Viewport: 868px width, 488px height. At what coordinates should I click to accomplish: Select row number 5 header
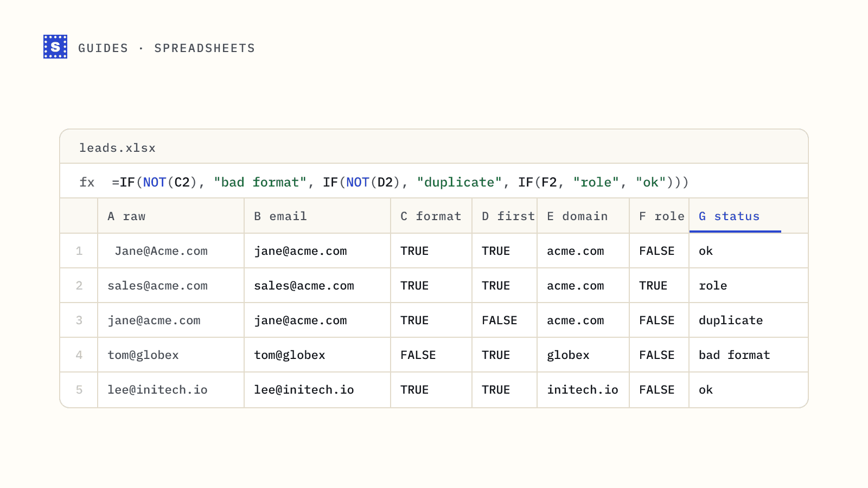(x=79, y=390)
